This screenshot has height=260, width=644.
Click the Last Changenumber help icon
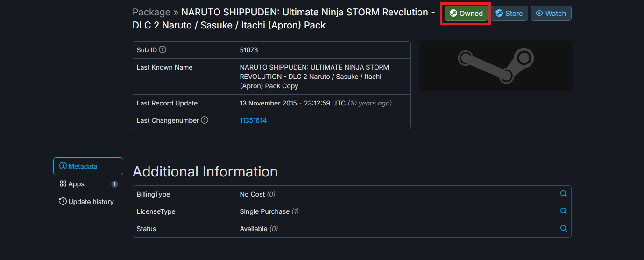pyautogui.click(x=205, y=120)
